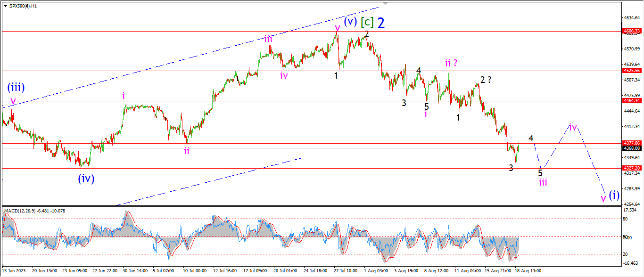Select the 4464.34 red price tag

[632, 101]
